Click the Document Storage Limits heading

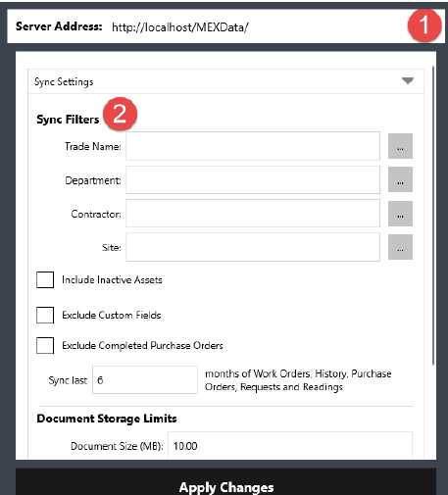[107, 419]
